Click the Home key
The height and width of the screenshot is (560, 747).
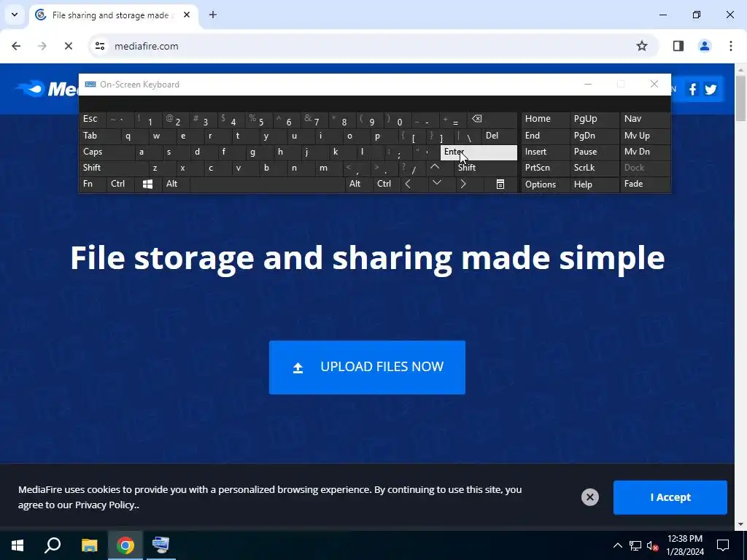pos(546,119)
